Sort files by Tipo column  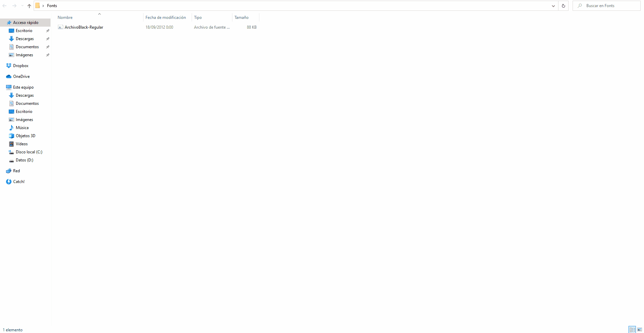pos(198,18)
